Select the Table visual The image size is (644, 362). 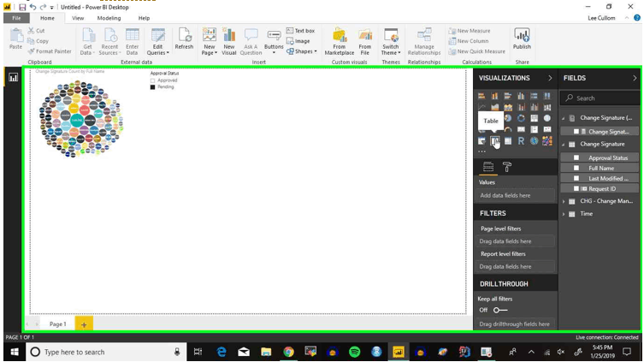point(495,141)
